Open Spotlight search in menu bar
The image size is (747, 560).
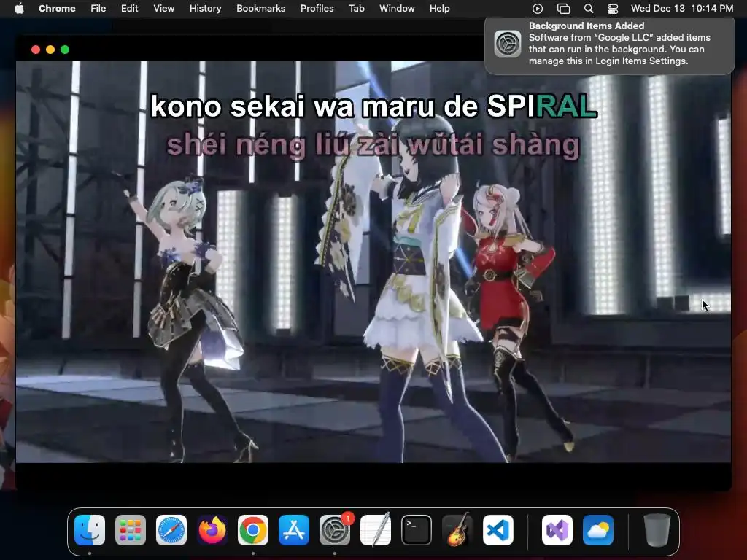coord(589,9)
